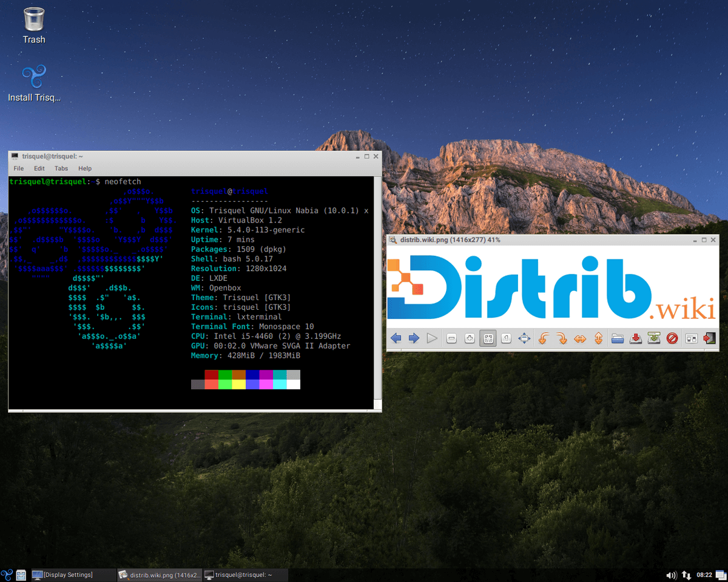Viewport: 728px width, 582px height.
Task: Flip image vertically
Action: pyautogui.click(x=598, y=338)
